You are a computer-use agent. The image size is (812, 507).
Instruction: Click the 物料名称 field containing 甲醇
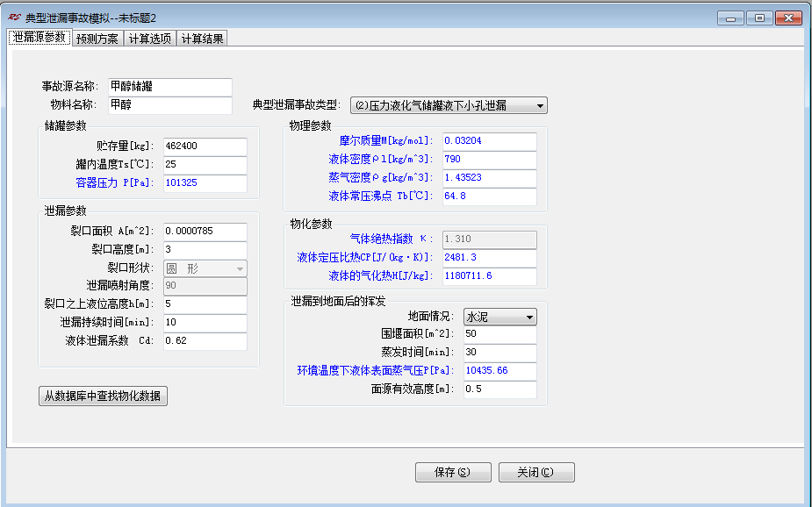coord(170,105)
